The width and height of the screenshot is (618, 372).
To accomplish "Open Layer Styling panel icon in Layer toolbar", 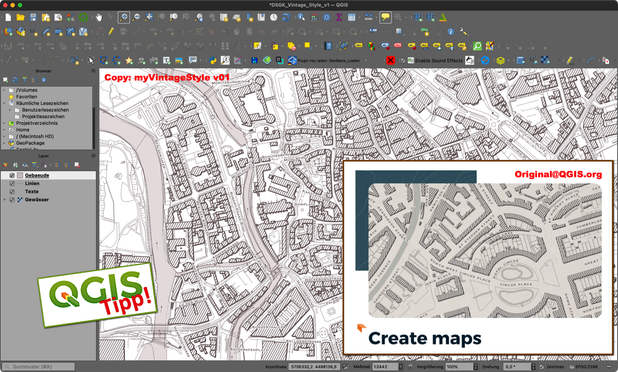I will pyautogui.click(x=6, y=165).
